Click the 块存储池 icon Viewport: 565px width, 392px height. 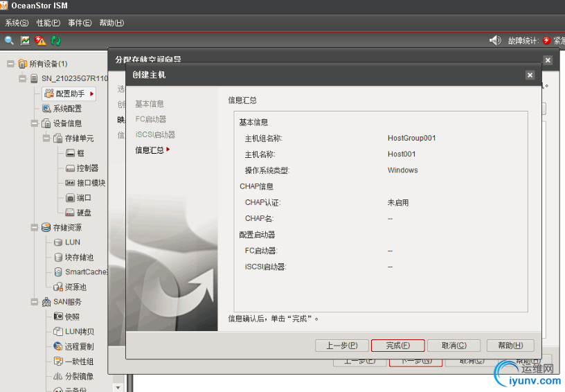coord(58,257)
